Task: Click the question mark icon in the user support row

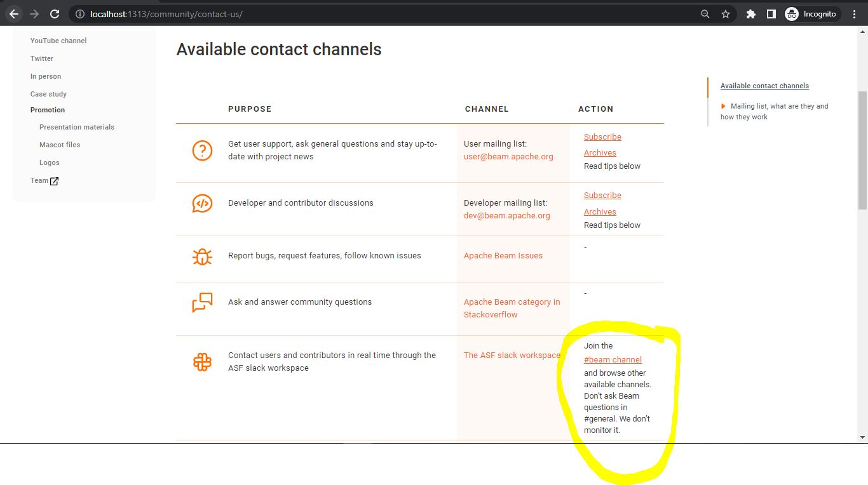Action: (x=202, y=150)
